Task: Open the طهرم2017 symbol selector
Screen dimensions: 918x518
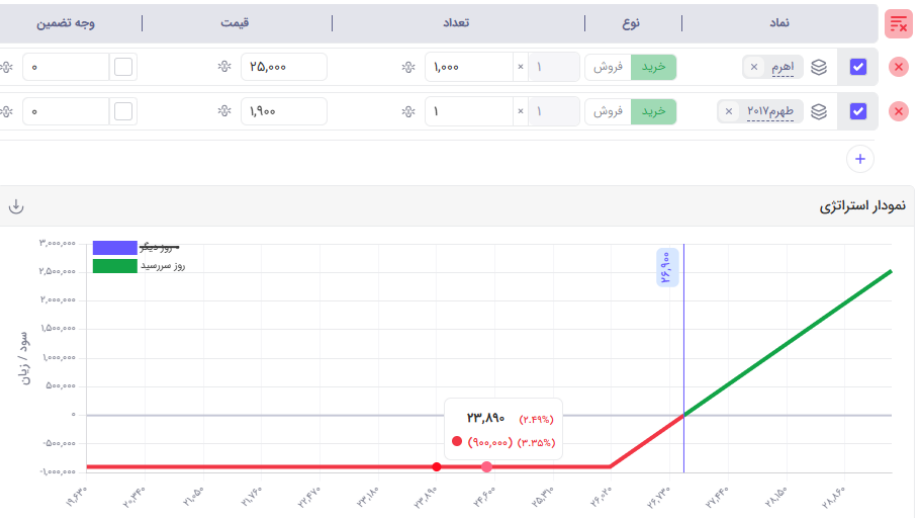Action: [x=769, y=111]
